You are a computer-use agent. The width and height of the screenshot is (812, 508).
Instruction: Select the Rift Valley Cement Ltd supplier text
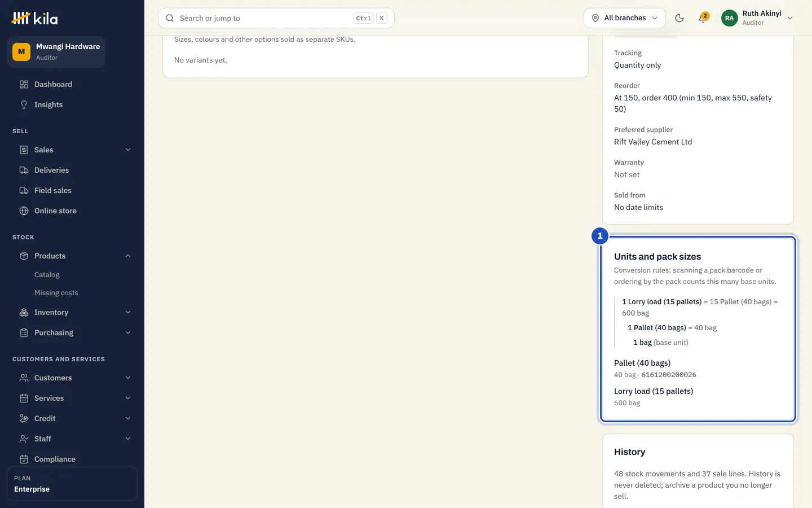coord(653,142)
